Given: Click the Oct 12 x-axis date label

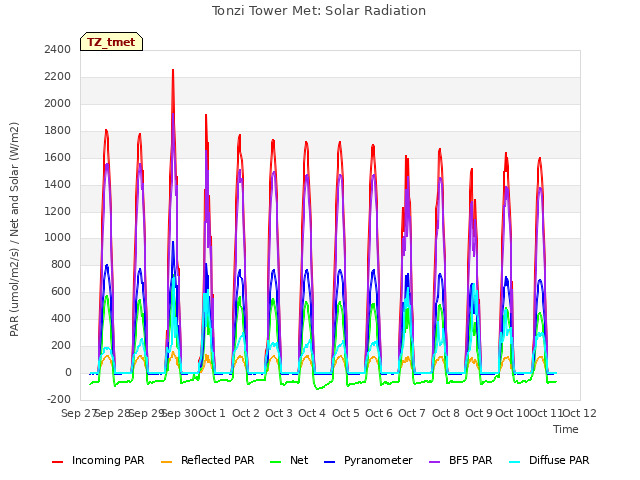Looking at the screenshot, I should pos(579,413).
